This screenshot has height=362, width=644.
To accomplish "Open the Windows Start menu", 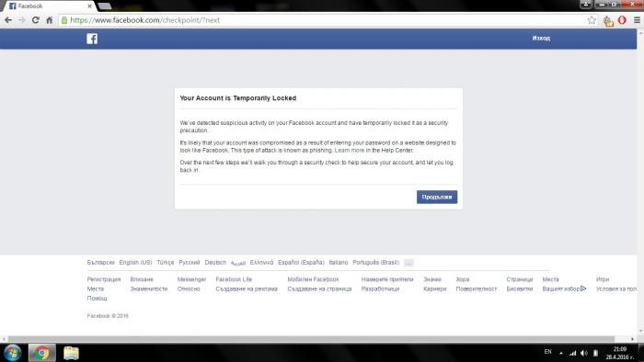I will click(x=12, y=353).
